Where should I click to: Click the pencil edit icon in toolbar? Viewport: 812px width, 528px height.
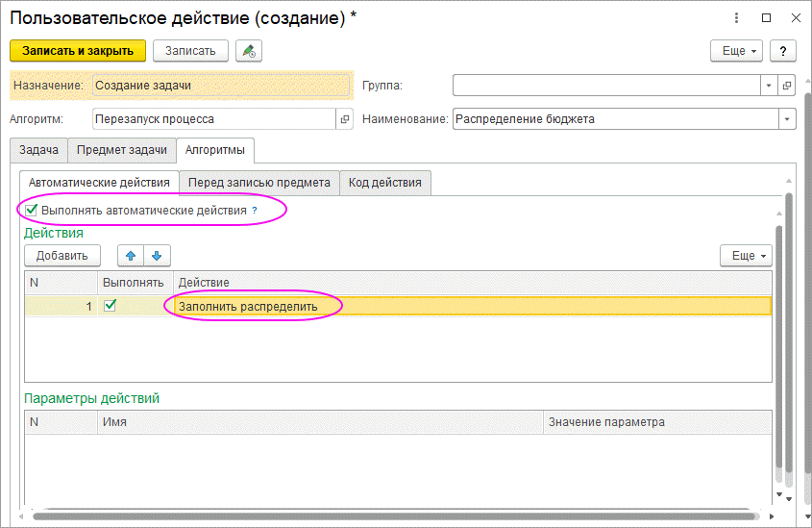pyautogui.click(x=248, y=51)
